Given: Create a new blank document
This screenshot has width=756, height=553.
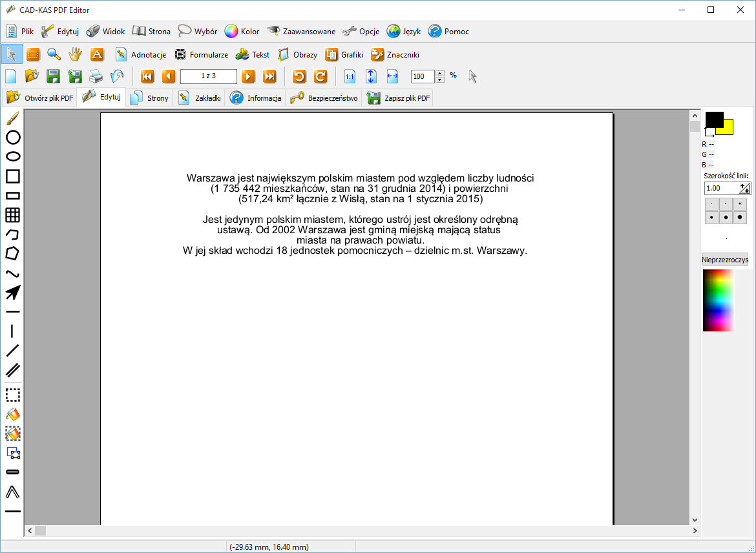Looking at the screenshot, I should [x=10, y=76].
